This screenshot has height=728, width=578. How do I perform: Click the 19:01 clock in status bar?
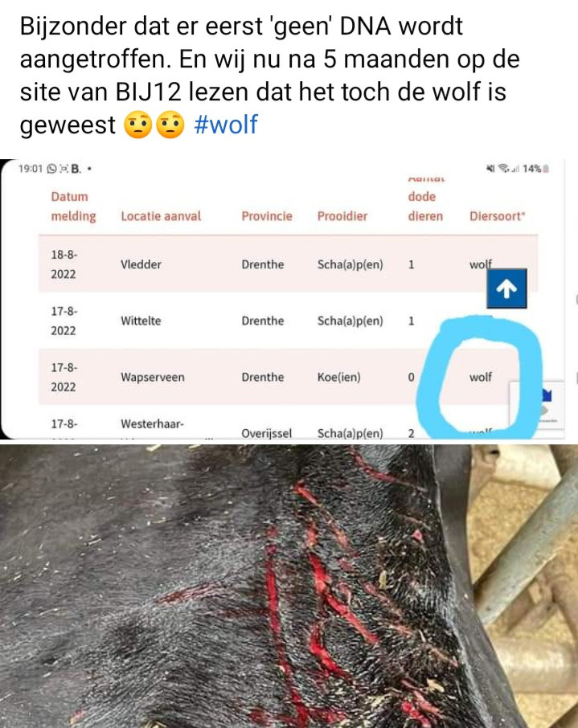pos(31,169)
